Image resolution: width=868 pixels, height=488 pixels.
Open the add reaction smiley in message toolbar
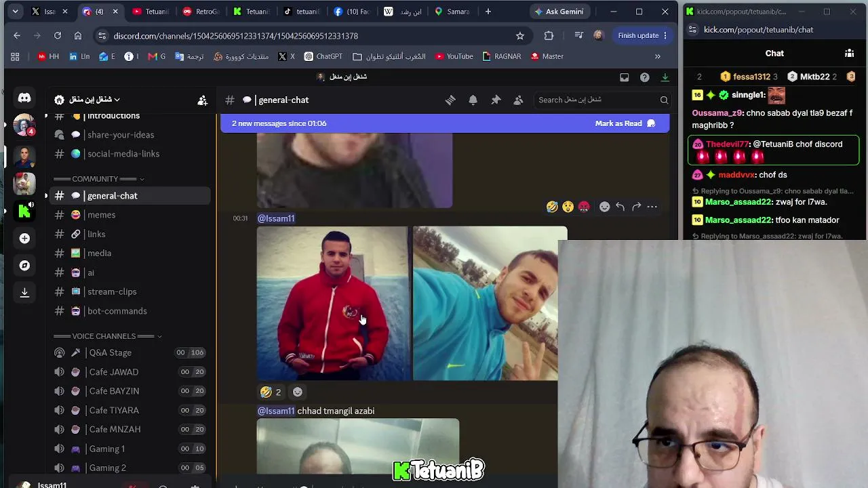click(604, 207)
